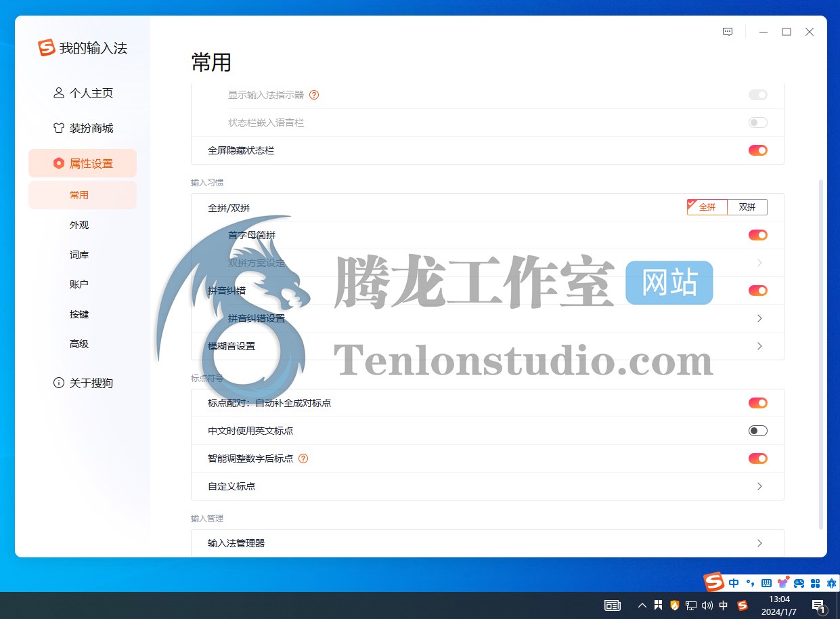Open the orange security shield tray icon
The height and width of the screenshot is (619, 840).
pos(674,605)
